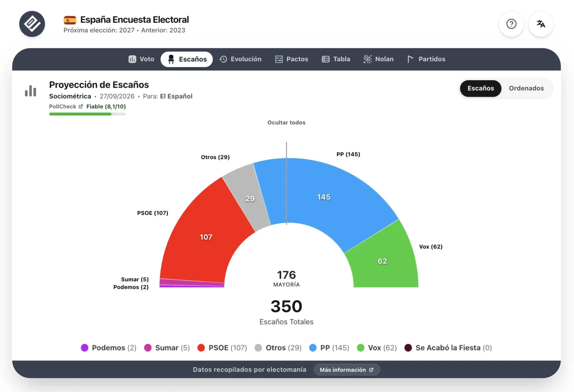
Task: Show Se Acabó la Fiesta (0) in legend
Action: click(x=448, y=348)
